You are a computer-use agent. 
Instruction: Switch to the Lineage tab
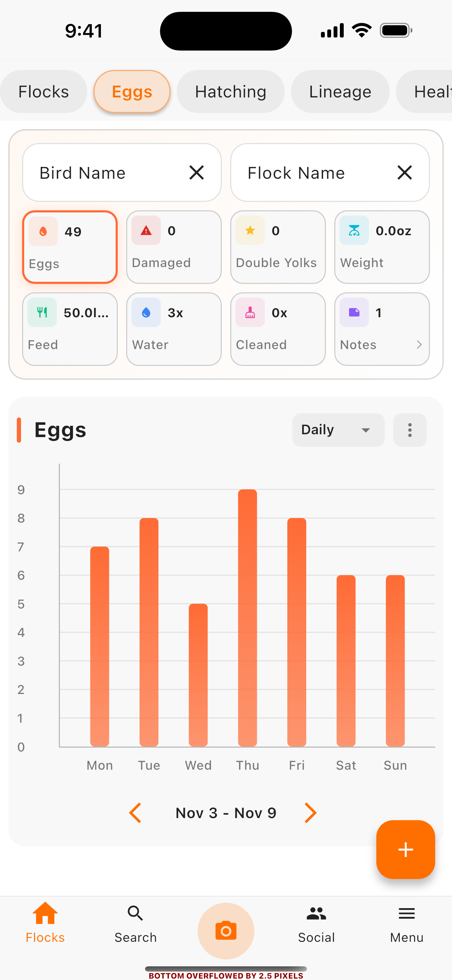click(340, 92)
